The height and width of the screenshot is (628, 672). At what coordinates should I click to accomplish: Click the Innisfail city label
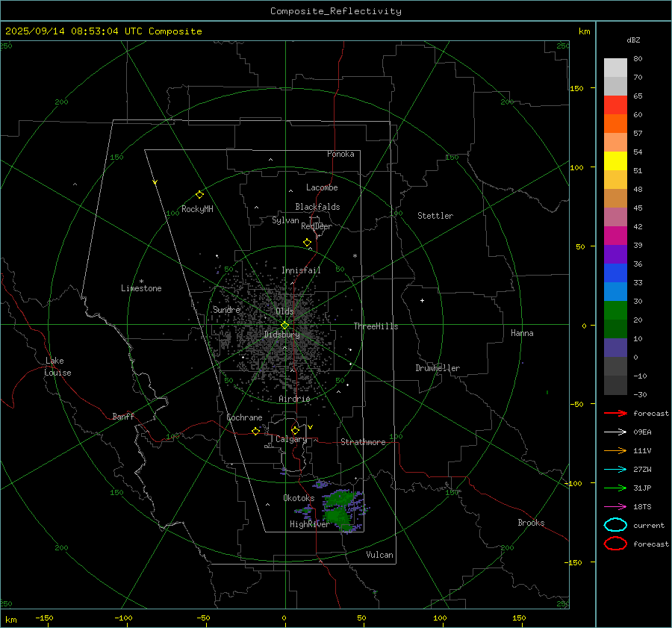click(x=301, y=270)
